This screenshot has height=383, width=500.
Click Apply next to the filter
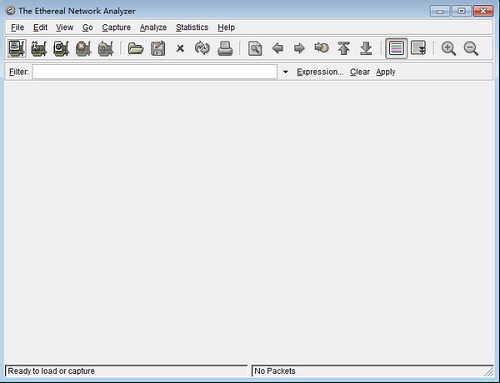[x=386, y=72]
